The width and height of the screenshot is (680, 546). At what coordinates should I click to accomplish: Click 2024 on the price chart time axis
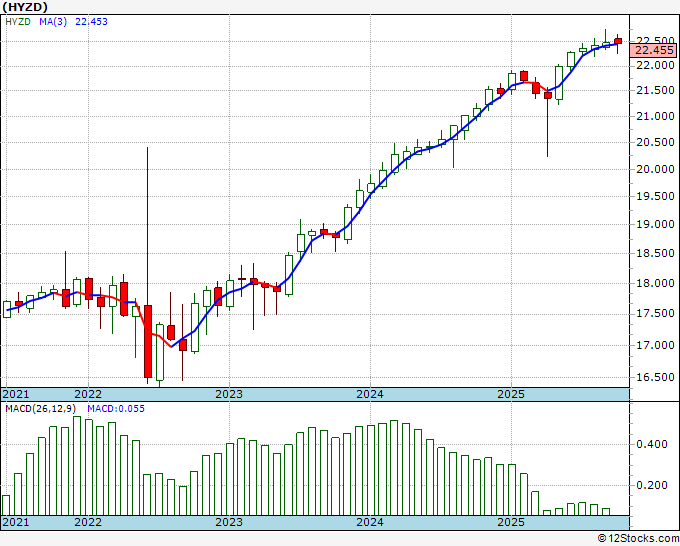pos(370,394)
